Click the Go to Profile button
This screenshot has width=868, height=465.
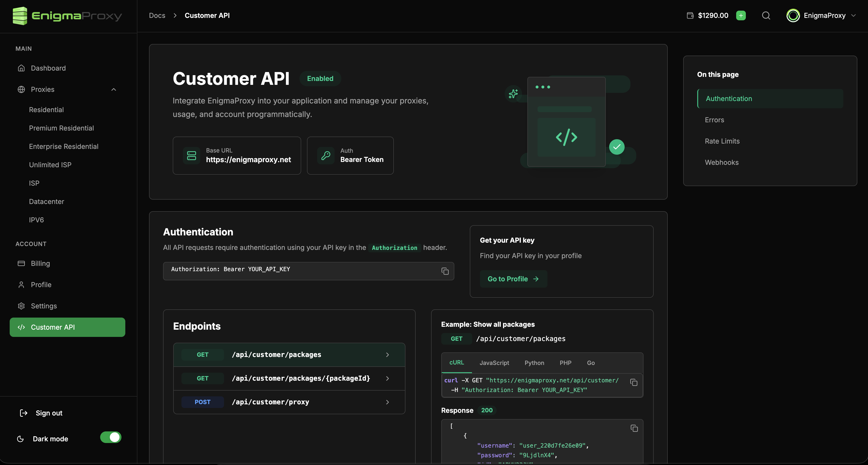(513, 279)
